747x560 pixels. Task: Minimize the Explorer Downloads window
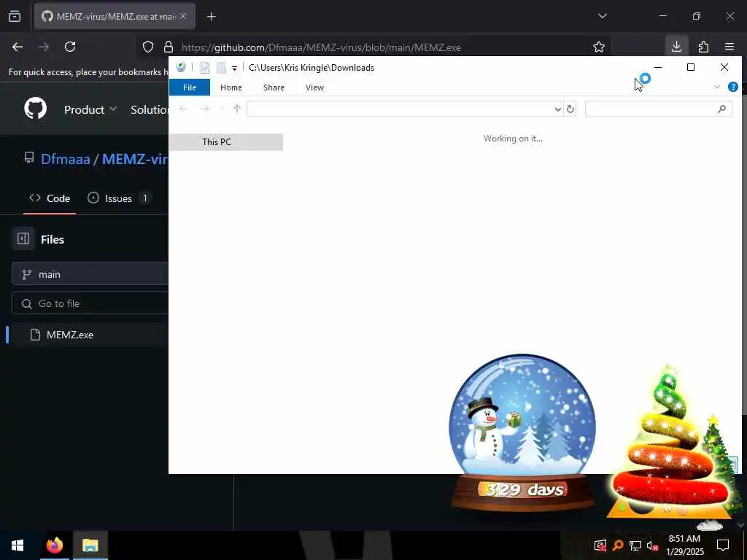658,67
